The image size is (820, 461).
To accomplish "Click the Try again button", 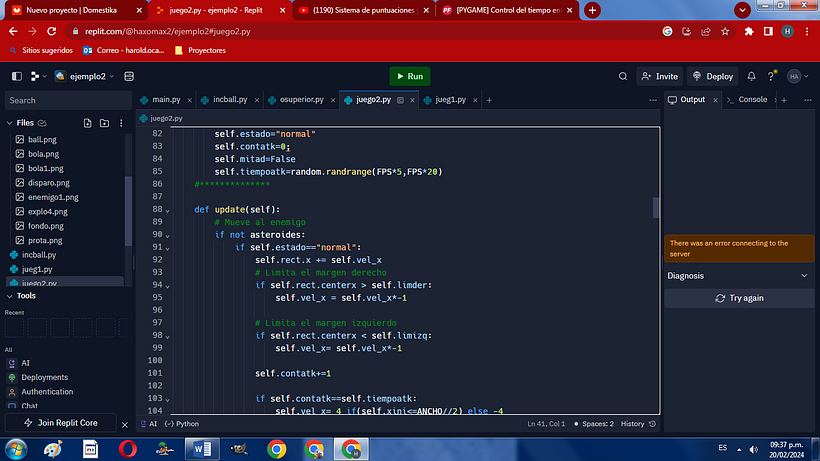I will (x=739, y=298).
